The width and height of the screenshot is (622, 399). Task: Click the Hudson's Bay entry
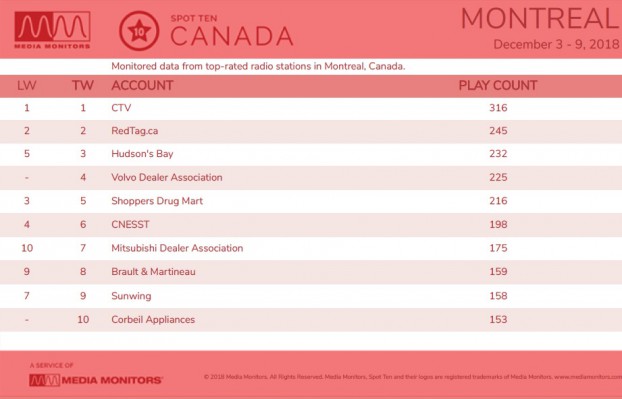(x=142, y=154)
